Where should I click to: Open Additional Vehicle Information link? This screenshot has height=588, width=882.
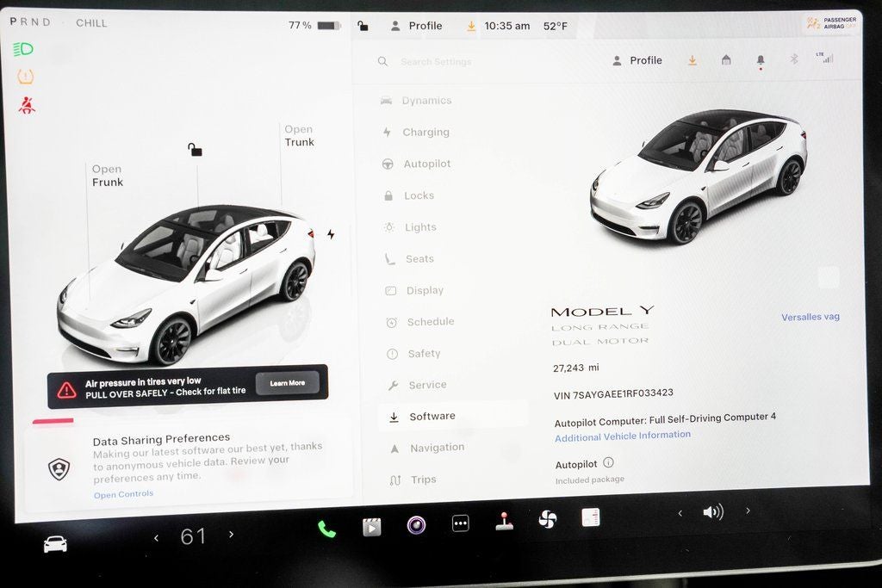click(623, 437)
